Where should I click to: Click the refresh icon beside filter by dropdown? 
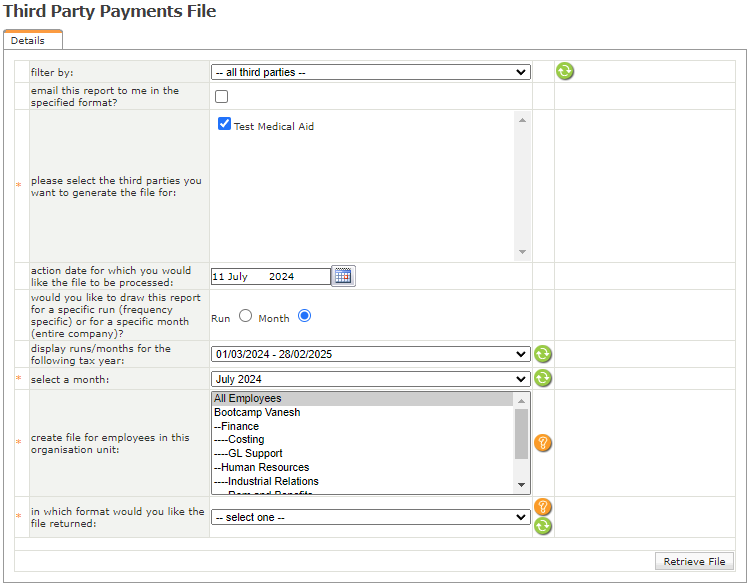[x=565, y=71]
